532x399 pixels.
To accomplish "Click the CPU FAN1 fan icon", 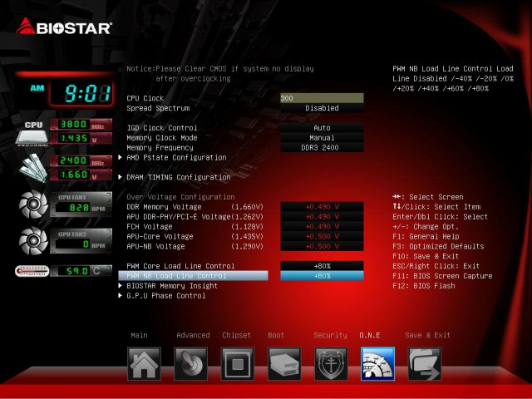I will click(x=33, y=204).
